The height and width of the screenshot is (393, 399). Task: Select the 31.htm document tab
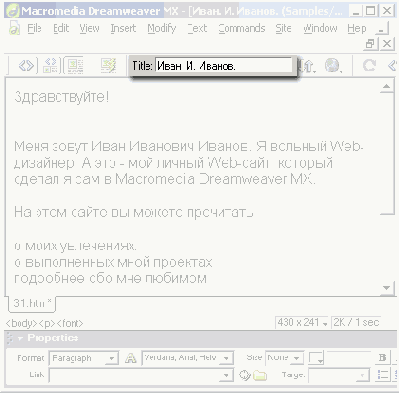(32, 303)
